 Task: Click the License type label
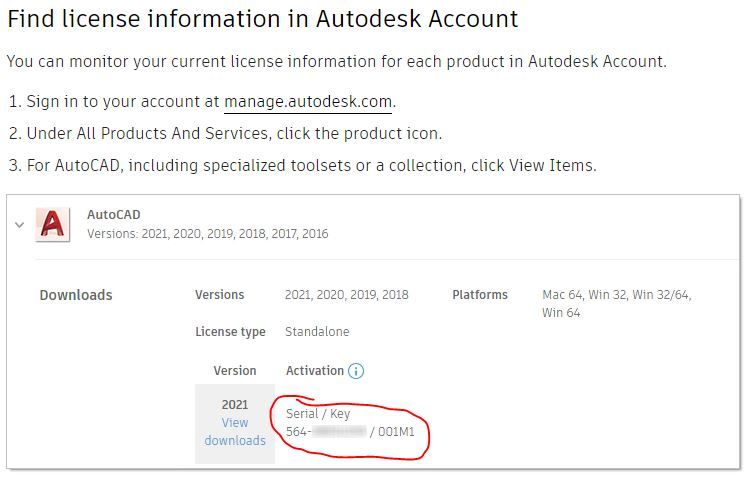(x=230, y=332)
